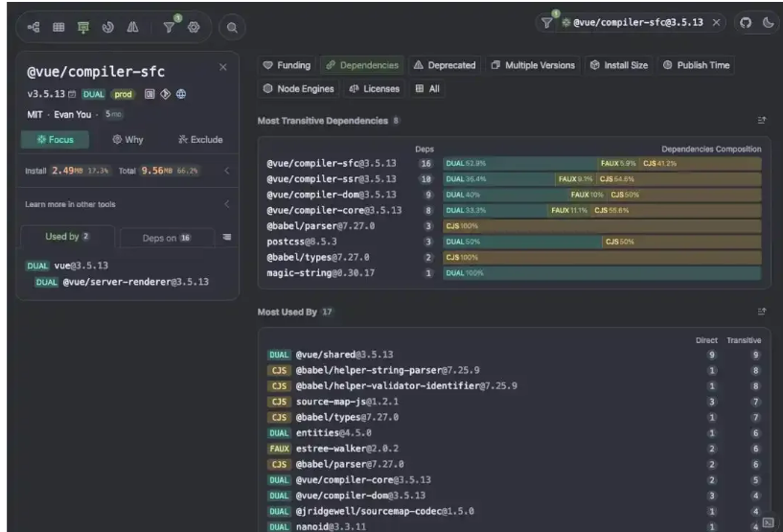Switch to the grid view icon
This screenshot has width=783, height=532.
[x=58, y=28]
